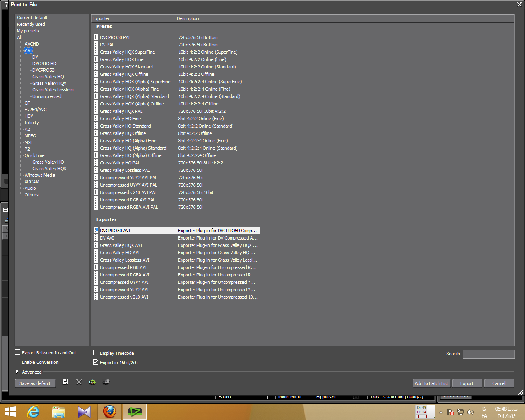This screenshot has width=525, height=420.
Task: Uncheck Export in 16bit/2ch checkbox
Action: coord(96,362)
